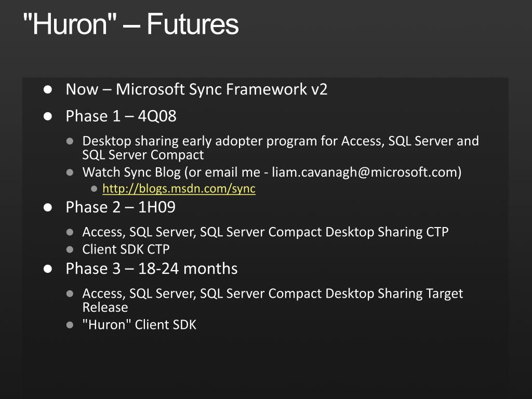Click the Desktop Sharing Target Release line
The image size is (532, 399).
click(273, 300)
